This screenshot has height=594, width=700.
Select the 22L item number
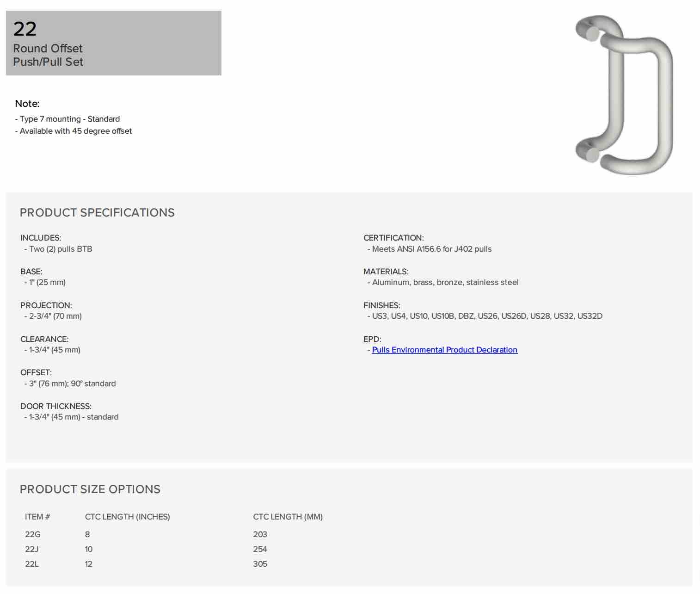click(x=32, y=564)
